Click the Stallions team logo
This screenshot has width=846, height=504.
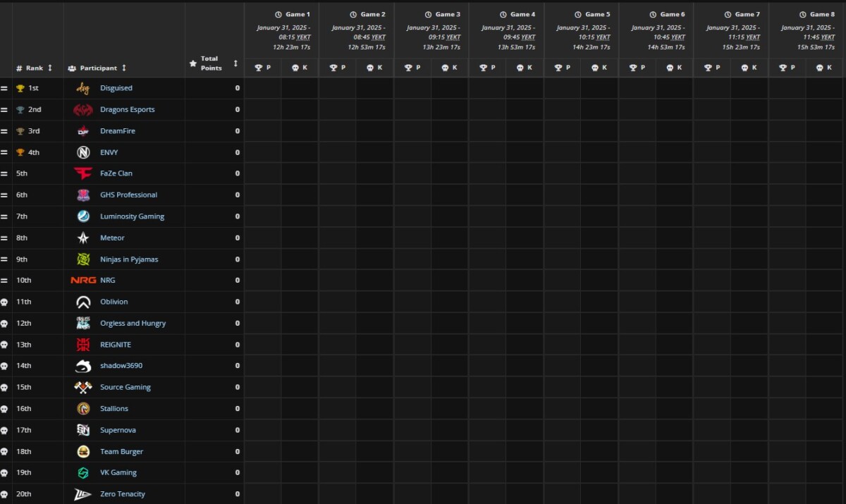(x=83, y=409)
